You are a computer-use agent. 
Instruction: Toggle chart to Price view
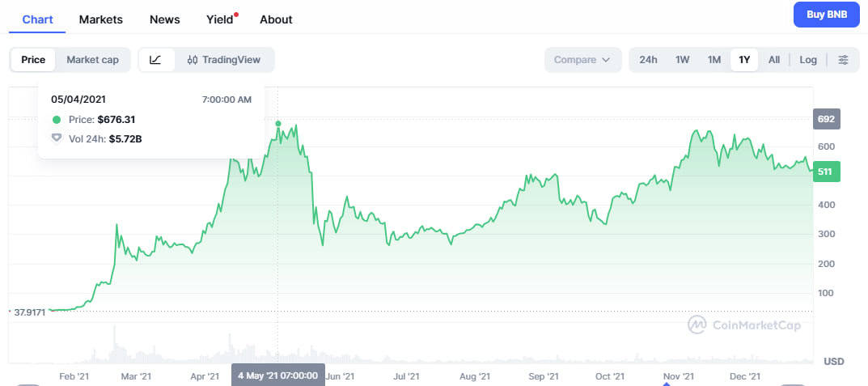33,60
